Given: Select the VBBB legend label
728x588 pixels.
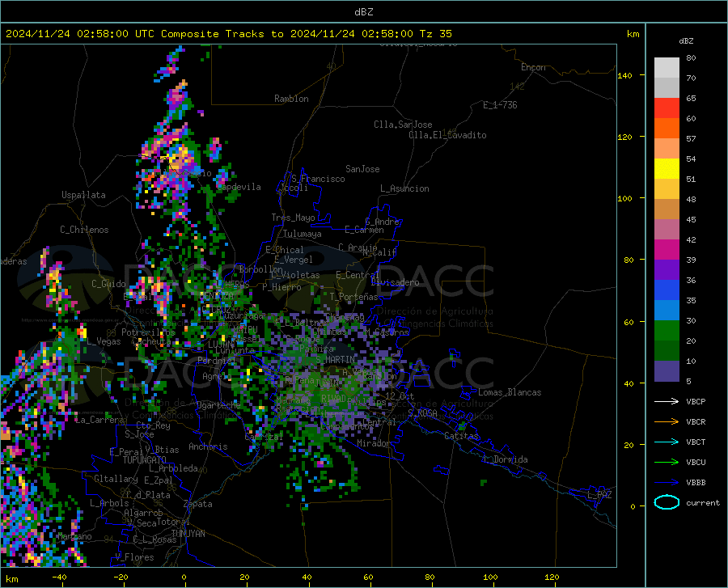Looking at the screenshot, I should tap(696, 483).
